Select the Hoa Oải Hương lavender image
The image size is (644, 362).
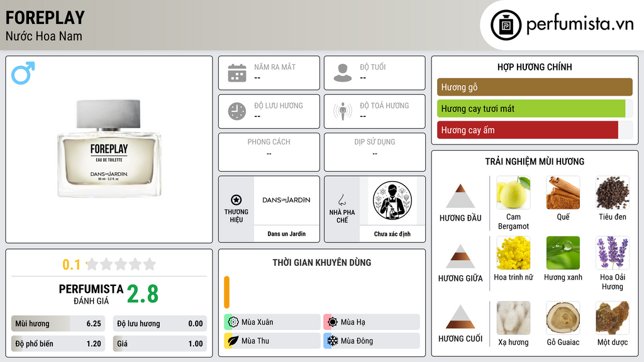tap(613, 253)
